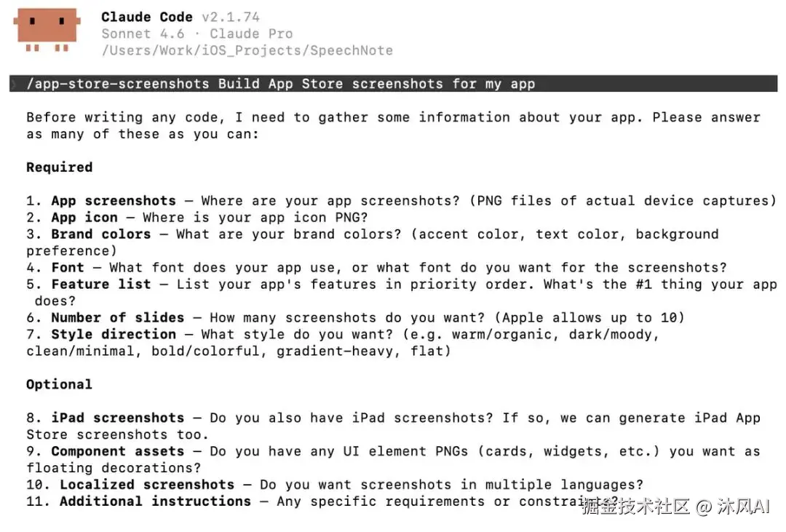Click the Claude Code mascot logo
This screenshot has height=532, width=786.
pyautogui.click(x=47, y=29)
